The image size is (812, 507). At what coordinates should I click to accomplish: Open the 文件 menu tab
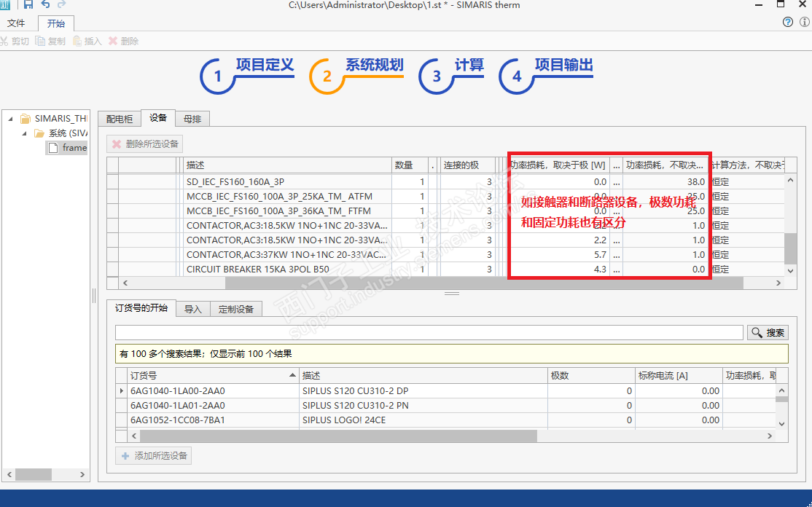[16, 23]
